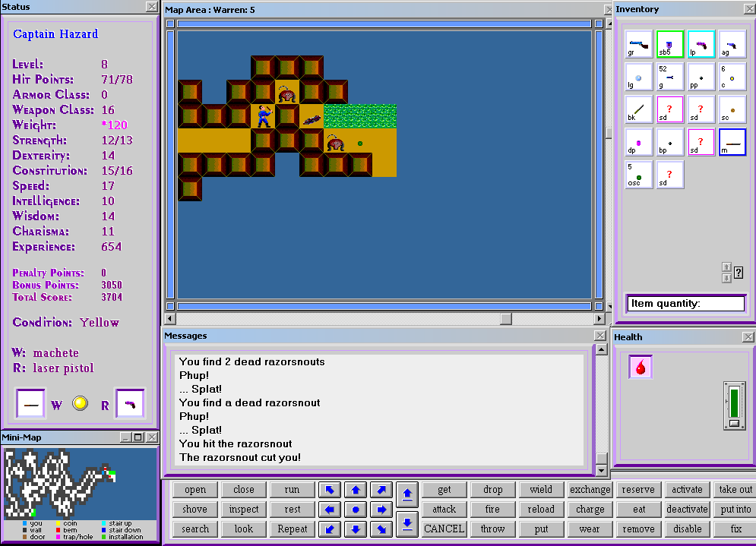Click the dead razorsnout corpse on map
Viewport: 756px width, 546px height.
(x=312, y=118)
